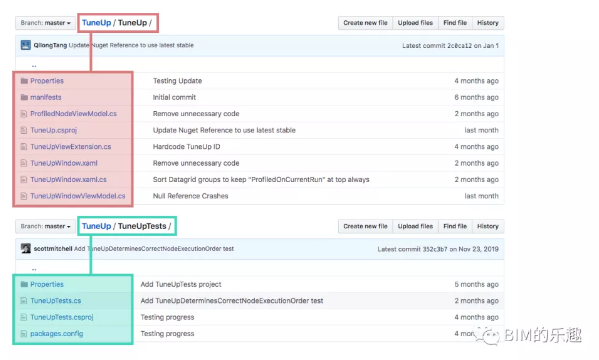The height and width of the screenshot is (360, 599).
Task: Click QilongTang author name
Action: 50,45
